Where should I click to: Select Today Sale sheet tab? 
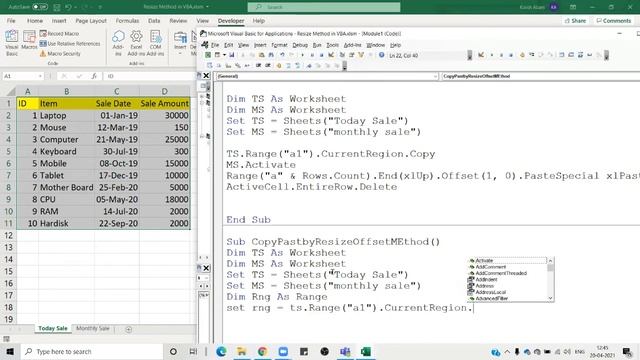[x=53, y=329]
